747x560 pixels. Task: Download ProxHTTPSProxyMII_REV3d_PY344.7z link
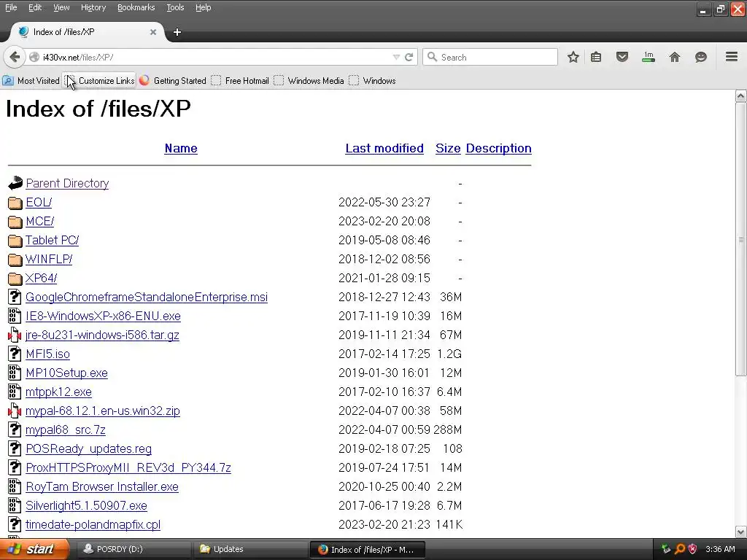click(128, 467)
